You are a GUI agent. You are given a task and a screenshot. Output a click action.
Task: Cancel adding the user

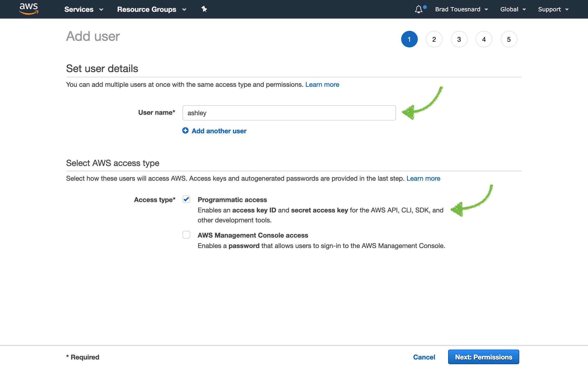424,357
